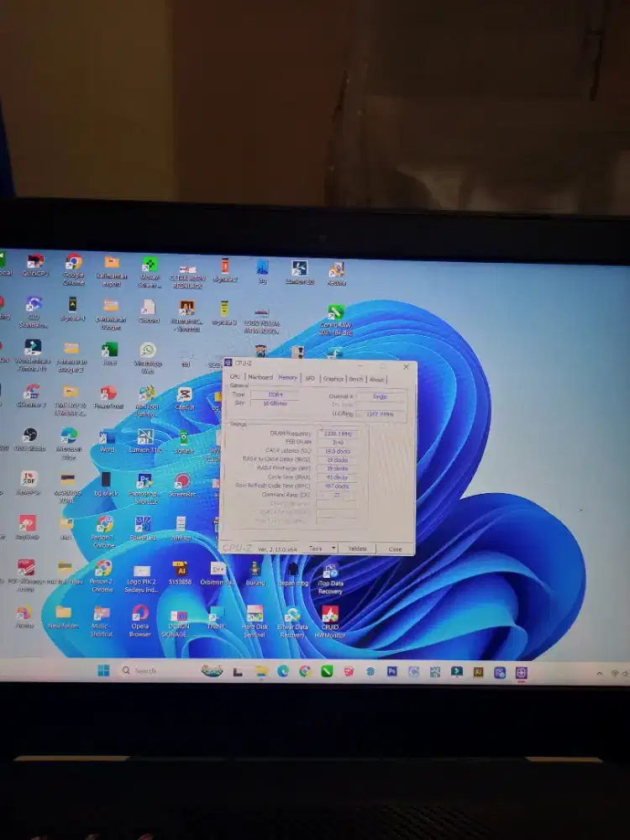
Task: Open the Photoshop Shortcut desktop icon
Action: [144, 489]
